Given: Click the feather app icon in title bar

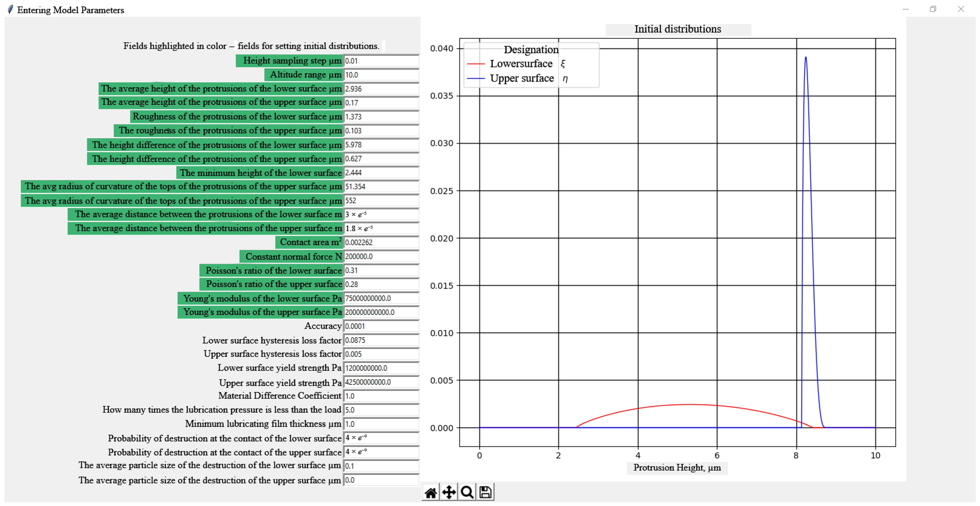Looking at the screenshot, I should coord(10,10).
